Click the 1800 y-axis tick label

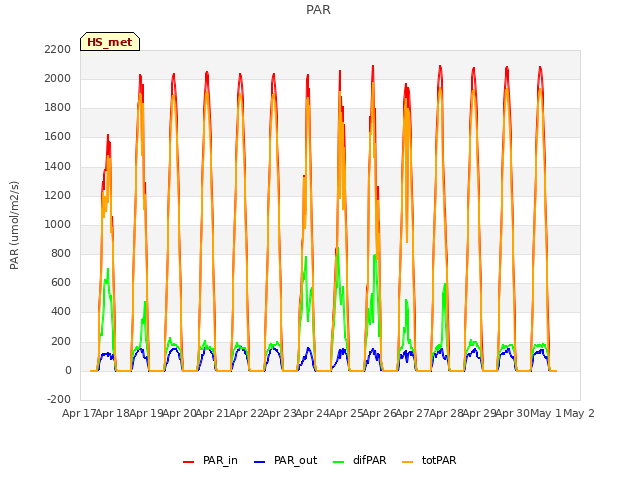pos(58,108)
